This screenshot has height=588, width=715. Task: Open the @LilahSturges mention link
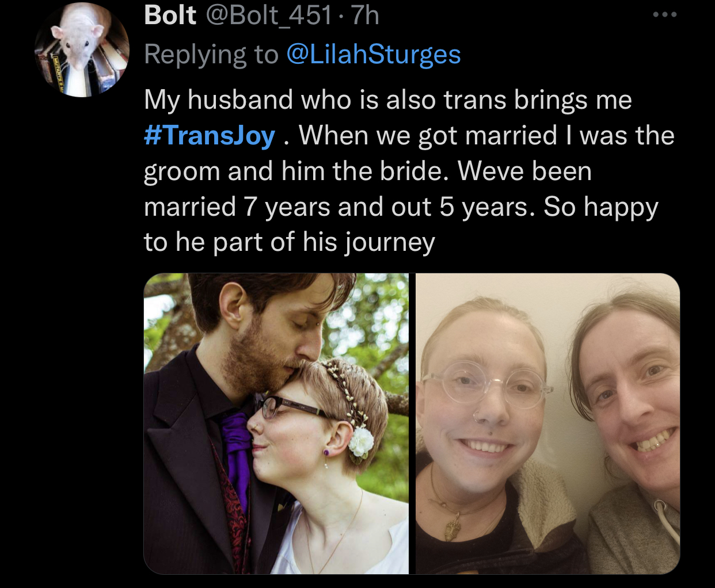[373, 54]
